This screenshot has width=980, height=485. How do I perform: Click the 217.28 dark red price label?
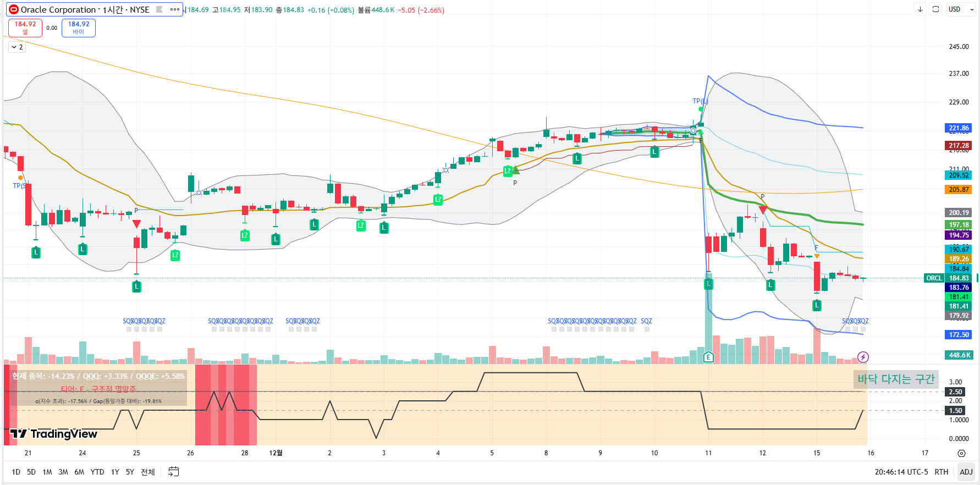tap(959, 146)
